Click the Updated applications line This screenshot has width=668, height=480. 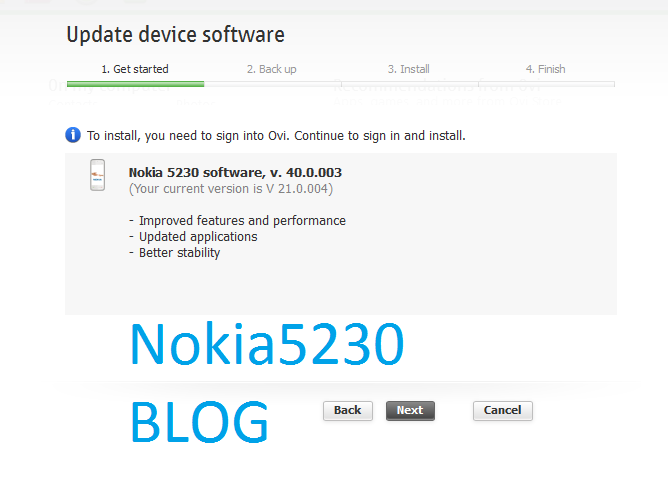pyautogui.click(x=193, y=237)
